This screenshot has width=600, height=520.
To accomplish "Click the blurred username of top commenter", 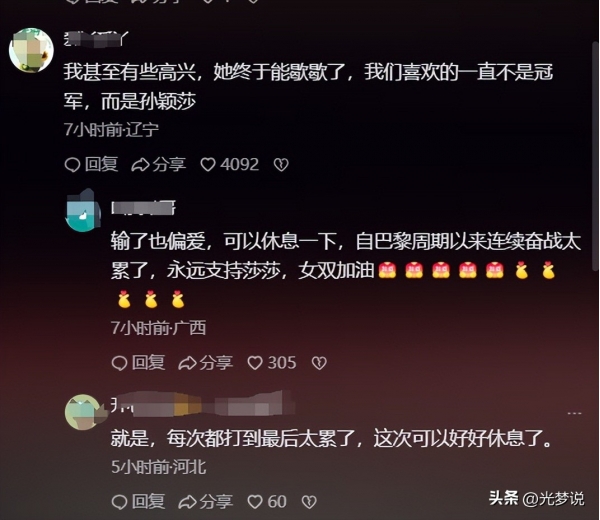I will pyautogui.click(x=96, y=39).
